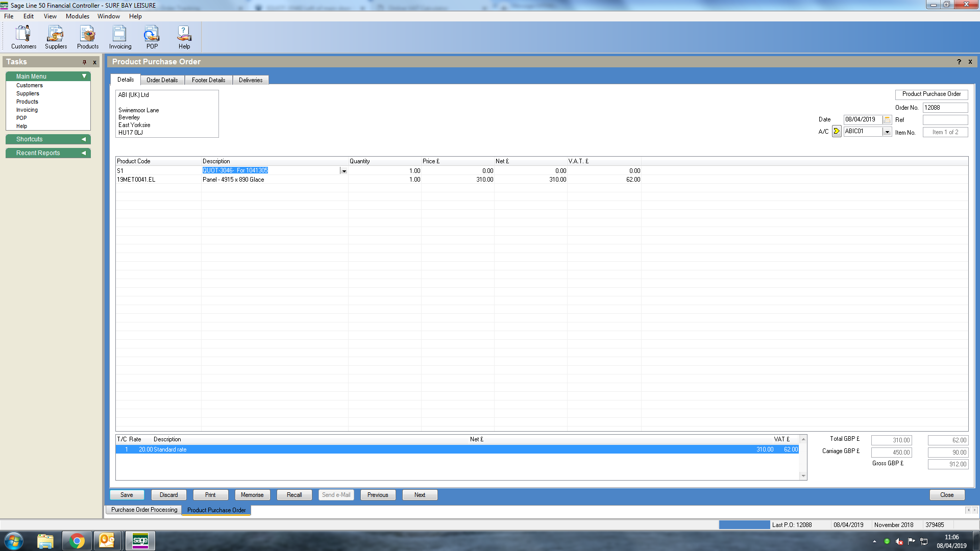980x551 pixels.
Task: Open Chrome from the taskbar
Action: pyautogui.click(x=77, y=541)
